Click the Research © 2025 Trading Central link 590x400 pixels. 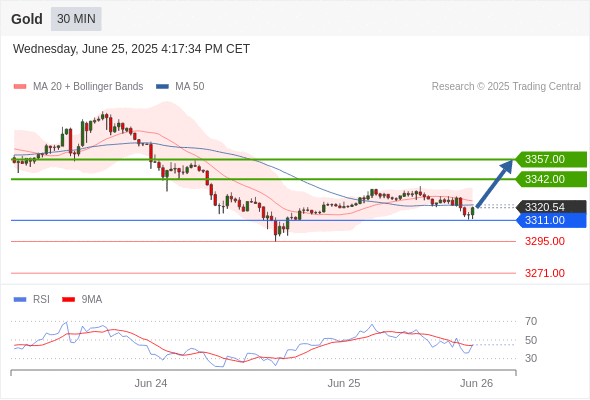[x=506, y=87]
